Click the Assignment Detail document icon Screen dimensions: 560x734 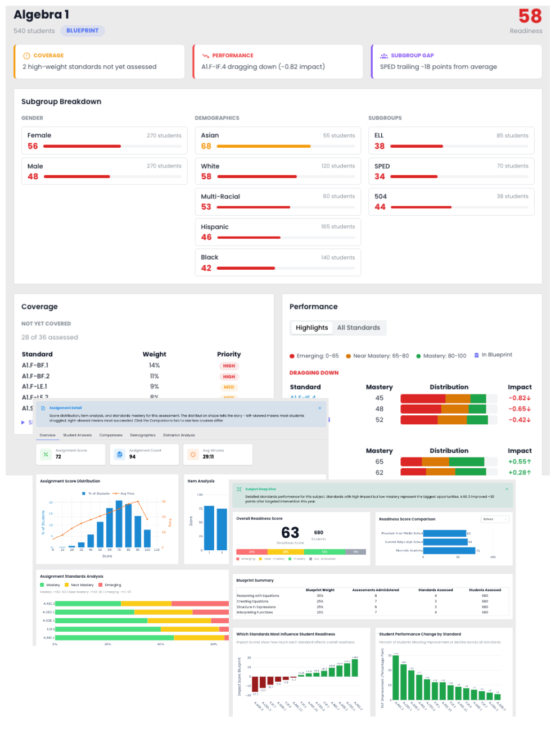click(x=43, y=408)
